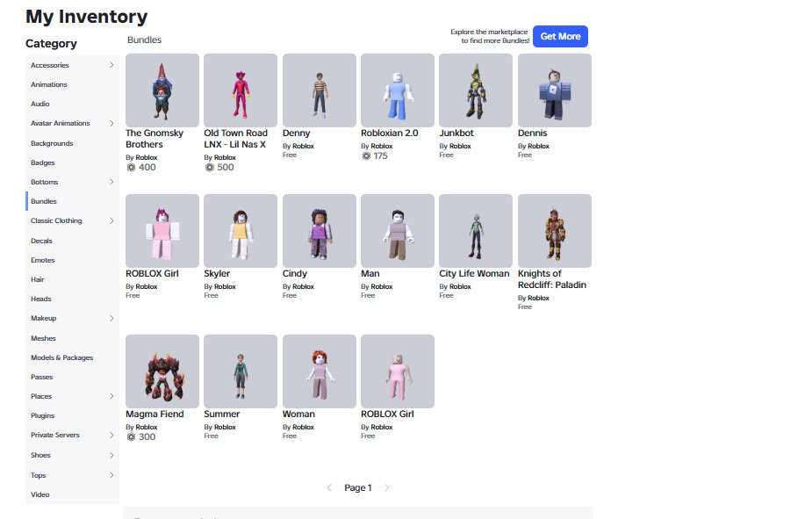The height and width of the screenshot is (519, 812).
Task: Open the Skyler title link
Action: [x=217, y=273]
